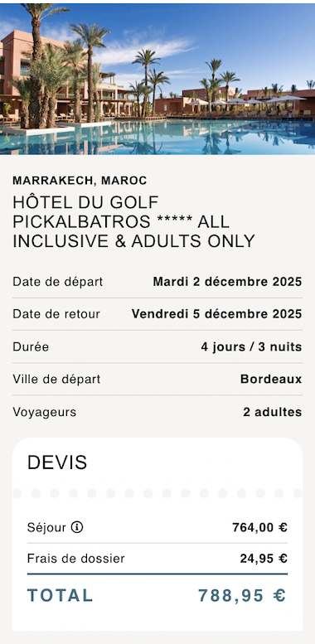Select the total amount 788,95 €

(x=242, y=596)
